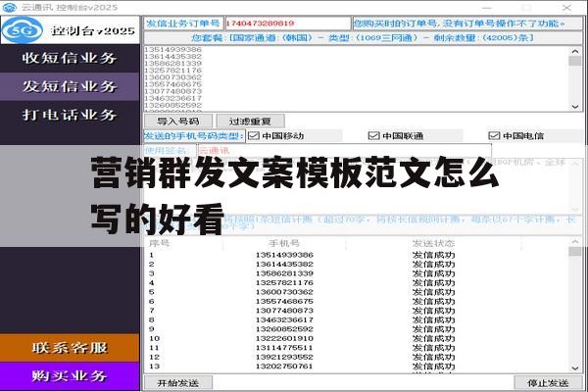Click the 导入号码 button
The width and height of the screenshot is (588, 392).
click(178, 122)
